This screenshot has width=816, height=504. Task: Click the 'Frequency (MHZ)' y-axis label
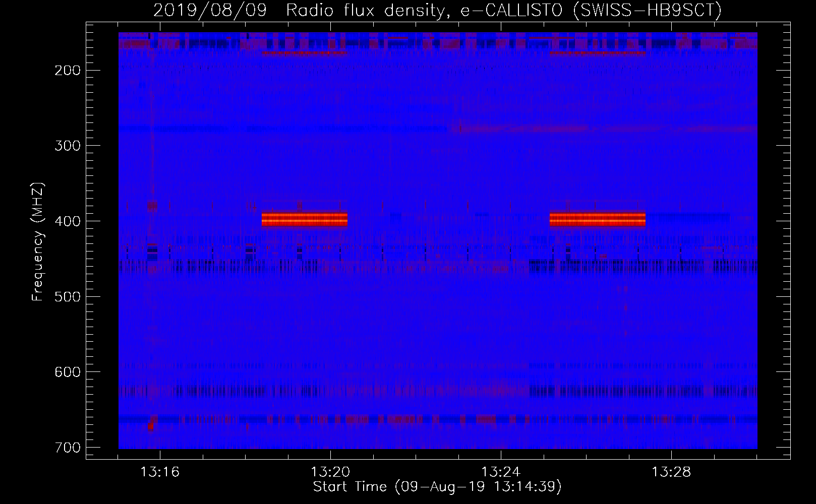38,242
